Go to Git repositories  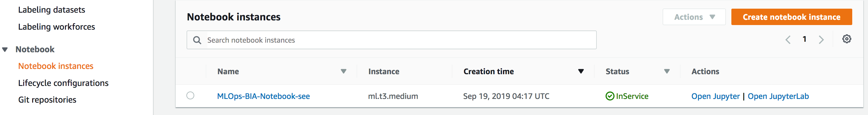point(47,100)
